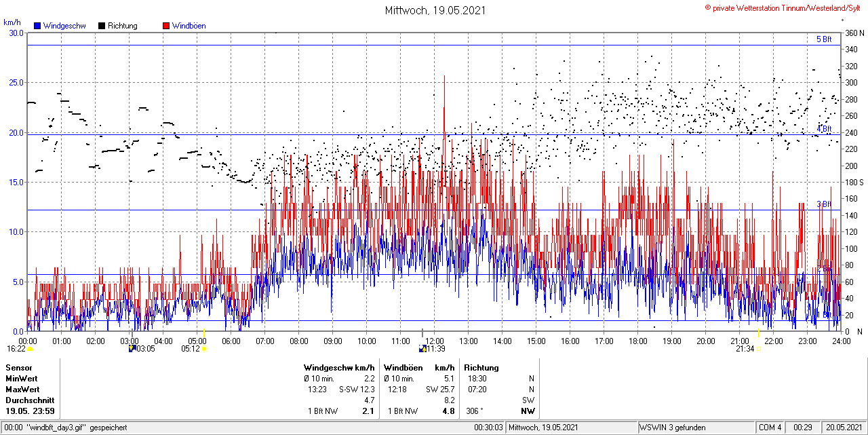Click the 20.05.2021 status bar date

coord(843,428)
